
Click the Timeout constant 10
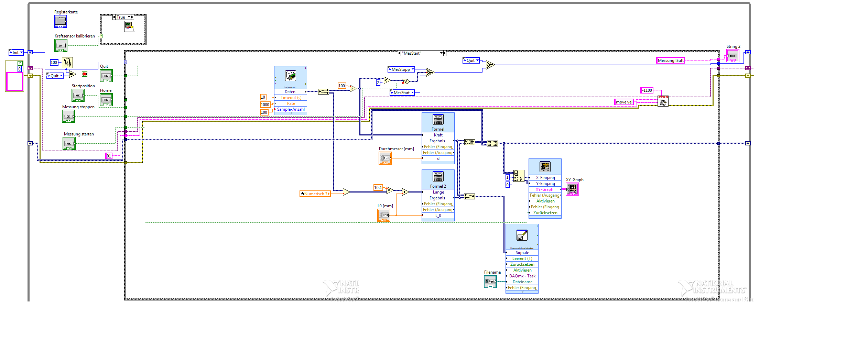263,97
